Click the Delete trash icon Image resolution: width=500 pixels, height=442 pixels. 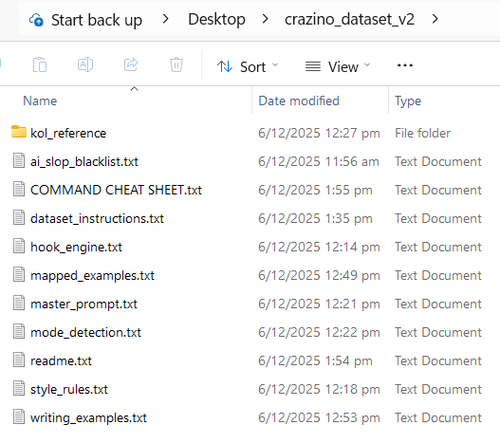coord(176,65)
